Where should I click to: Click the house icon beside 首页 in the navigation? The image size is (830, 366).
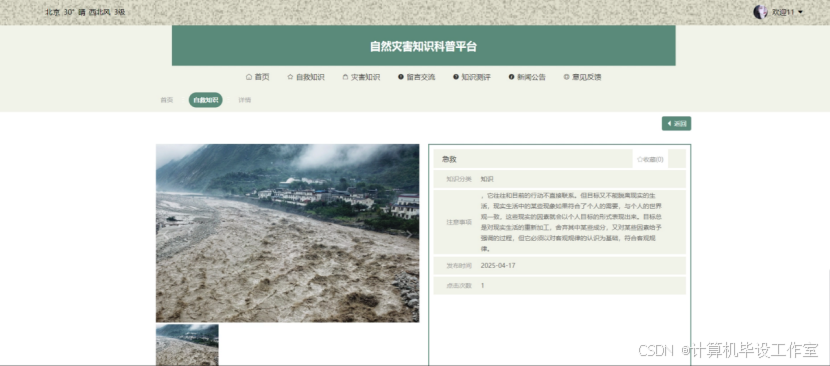coord(249,77)
